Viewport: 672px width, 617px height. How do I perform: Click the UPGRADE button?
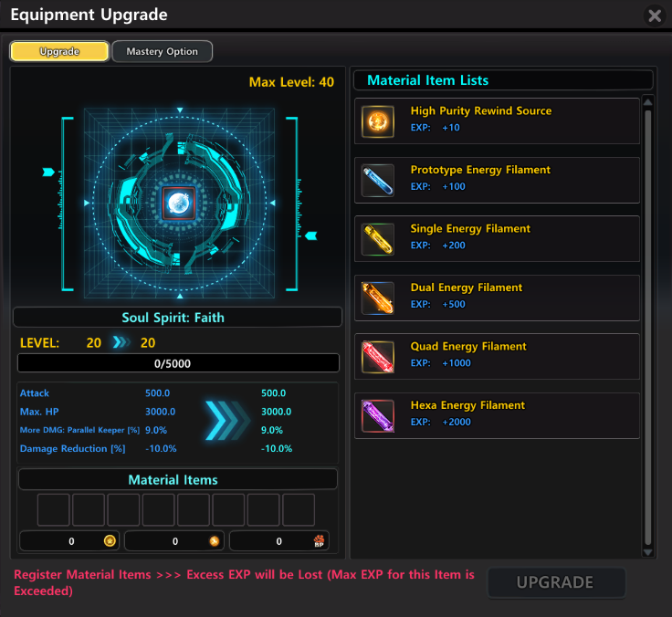pyautogui.click(x=555, y=582)
